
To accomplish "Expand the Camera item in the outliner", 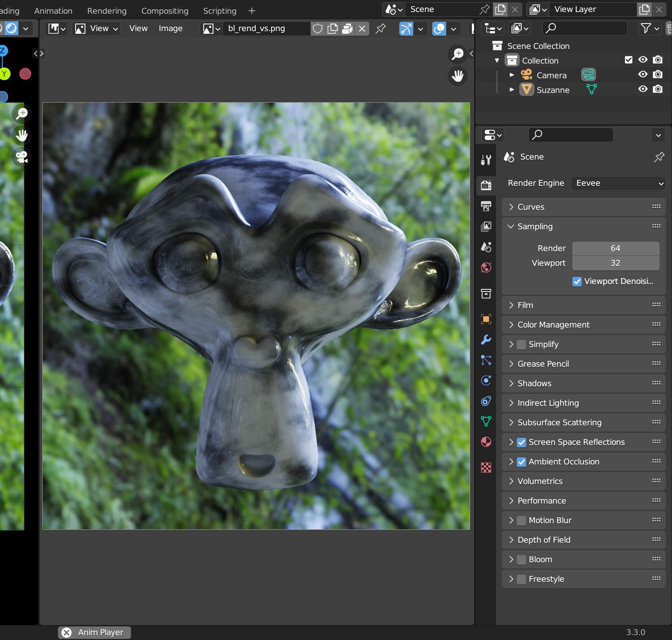I will click(x=511, y=75).
